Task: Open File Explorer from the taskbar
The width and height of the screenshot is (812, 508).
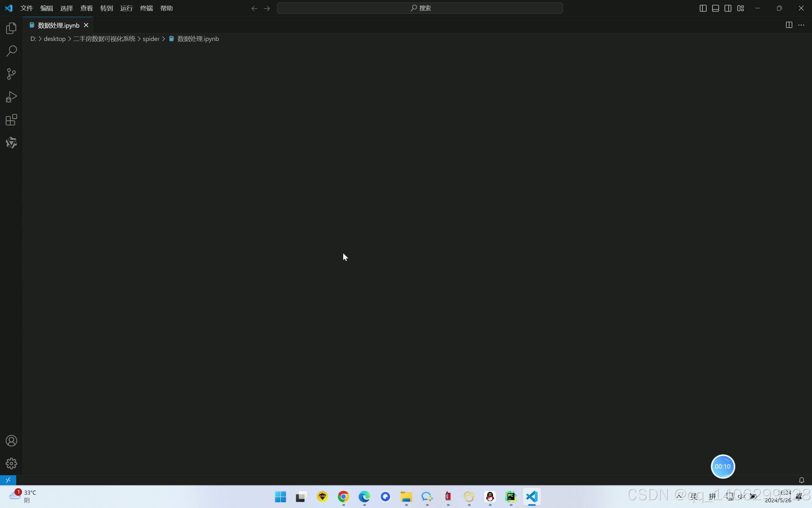Action: (406, 497)
